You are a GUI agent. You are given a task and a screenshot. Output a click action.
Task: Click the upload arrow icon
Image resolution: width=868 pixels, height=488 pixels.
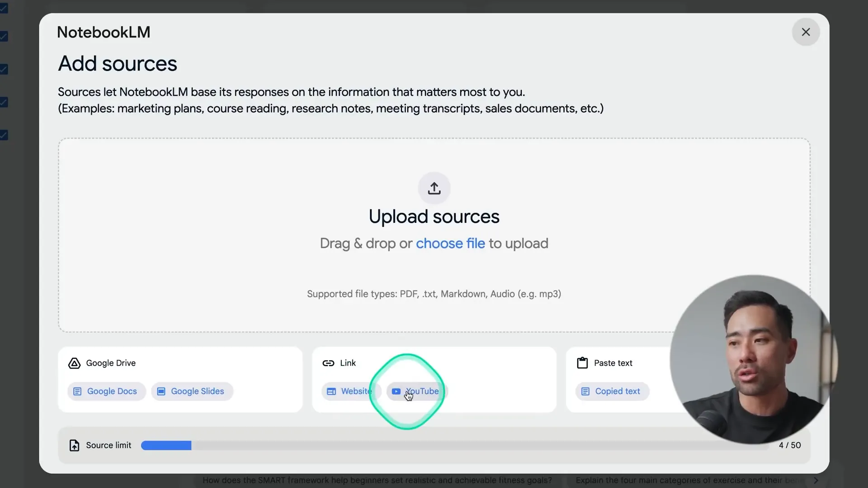pos(434,188)
